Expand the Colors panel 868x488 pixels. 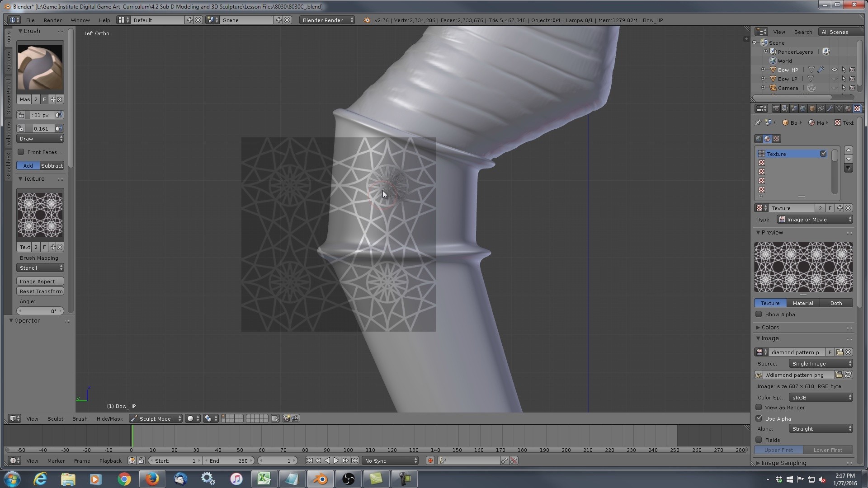pos(770,328)
